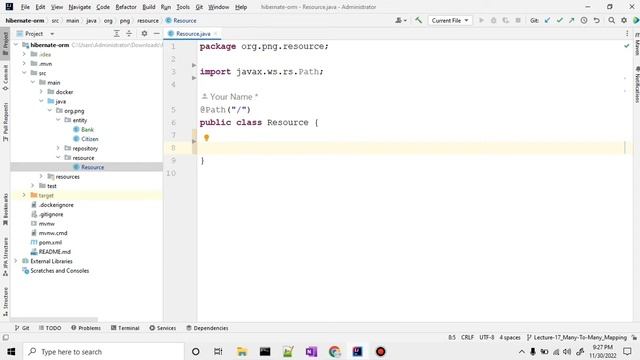This screenshot has width=640, height=360.
Task: Click the green Run button in toolbar
Action: 481,20
